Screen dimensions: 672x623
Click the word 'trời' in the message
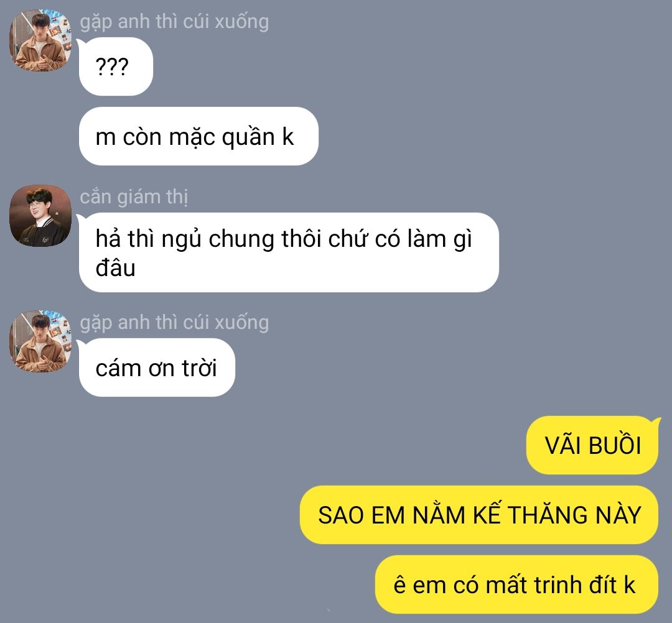[x=199, y=368]
